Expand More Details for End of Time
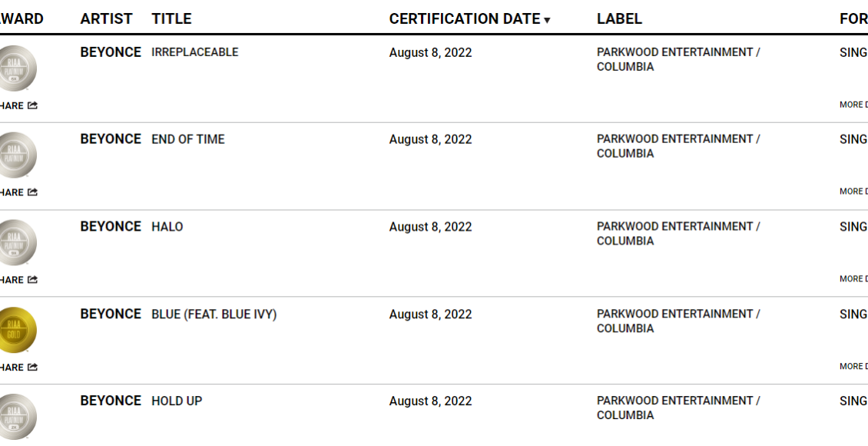Image resolution: width=868 pixels, height=446 pixels. 853,191
